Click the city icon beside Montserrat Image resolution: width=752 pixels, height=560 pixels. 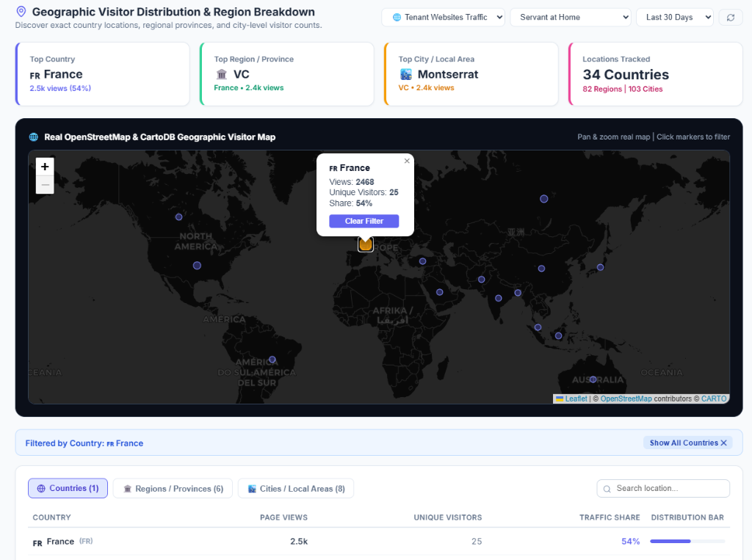[x=406, y=74]
